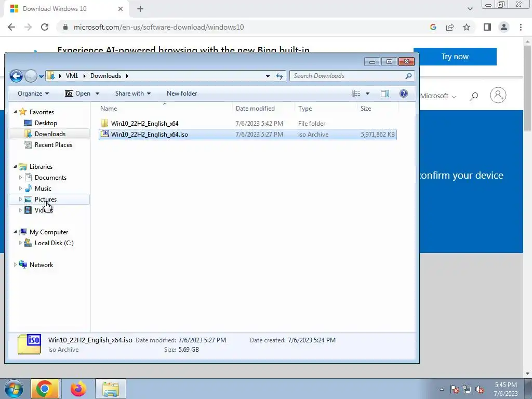
Task: Select the Win10_22H2_English_x64.iso file
Action: 248,135
